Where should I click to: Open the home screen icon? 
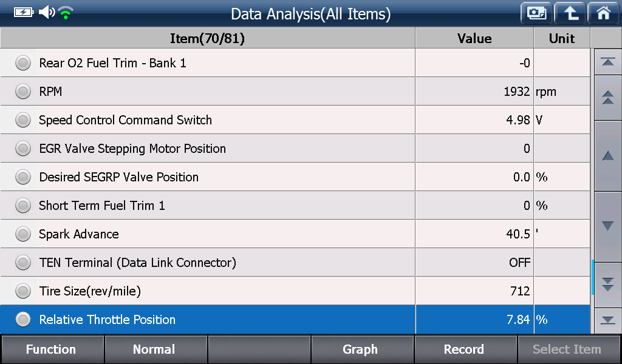pos(603,13)
